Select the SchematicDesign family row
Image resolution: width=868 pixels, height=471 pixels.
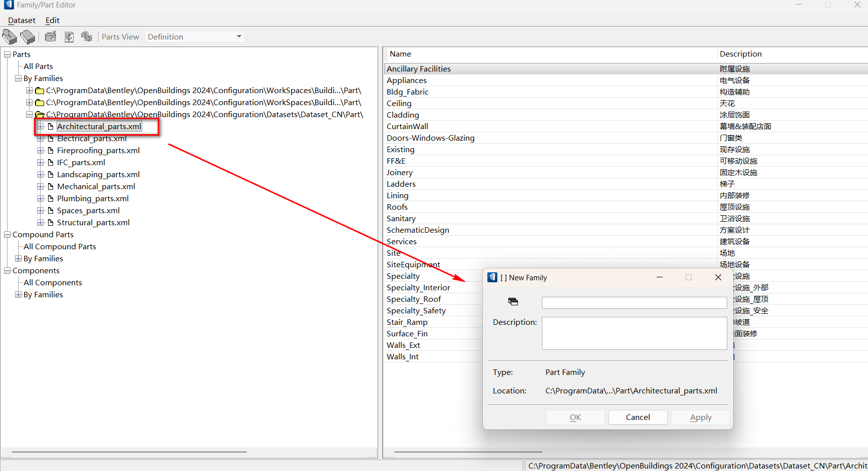[626, 230]
